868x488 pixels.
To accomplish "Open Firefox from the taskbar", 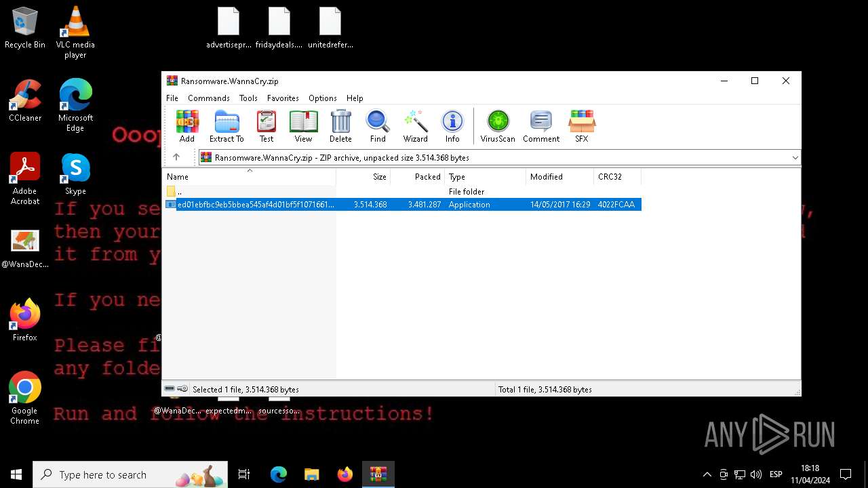I will [345, 474].
